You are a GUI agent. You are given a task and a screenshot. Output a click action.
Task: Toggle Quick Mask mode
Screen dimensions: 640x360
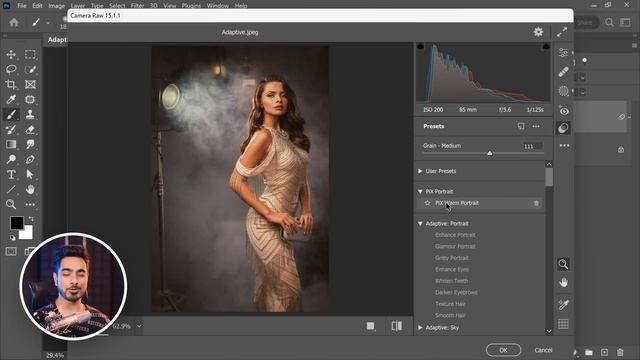[x=11, y=251]
